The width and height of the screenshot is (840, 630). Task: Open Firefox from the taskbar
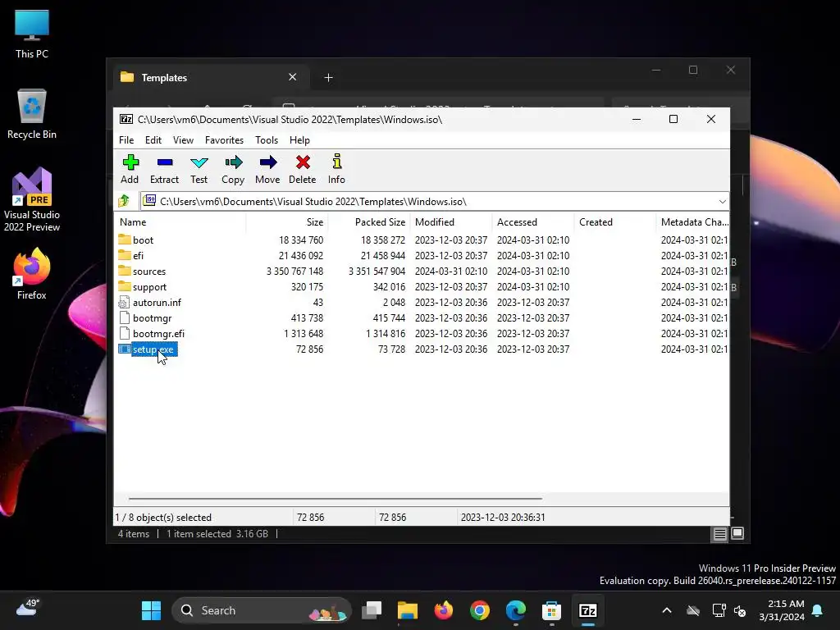click(444, 610)
